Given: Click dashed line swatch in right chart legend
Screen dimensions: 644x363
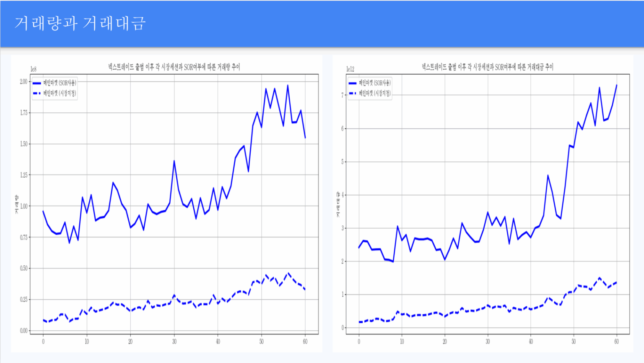Looking at the screenshot, I should point(353,93).
